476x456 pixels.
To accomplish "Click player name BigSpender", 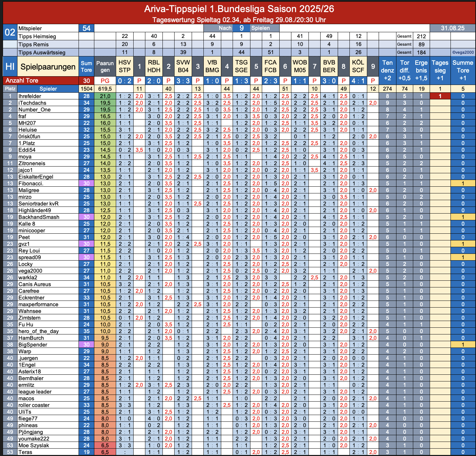I will tap(33, 345).
